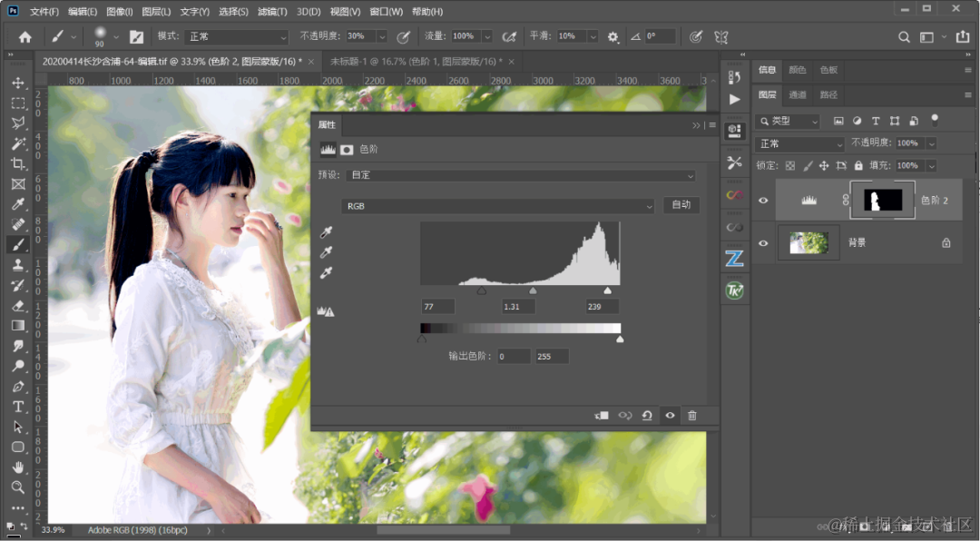Select the Rectangular Marquee tool
The image size is (980, 541).
pyautogui.click(x=18, y=103)
